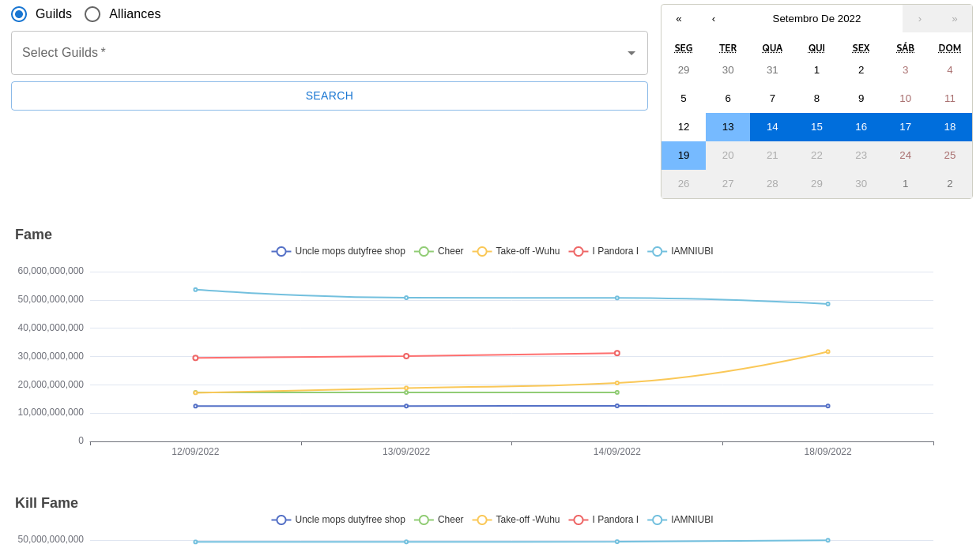Select calendar day 12
The width and height of the screenshot is (980, 548).
pyautogui.click(x=684, y=127)
